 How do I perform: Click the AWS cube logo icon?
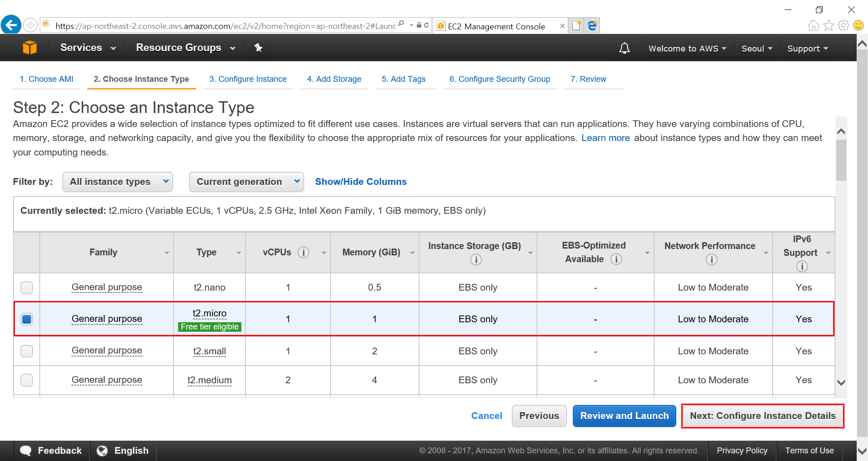coord(30,47)
